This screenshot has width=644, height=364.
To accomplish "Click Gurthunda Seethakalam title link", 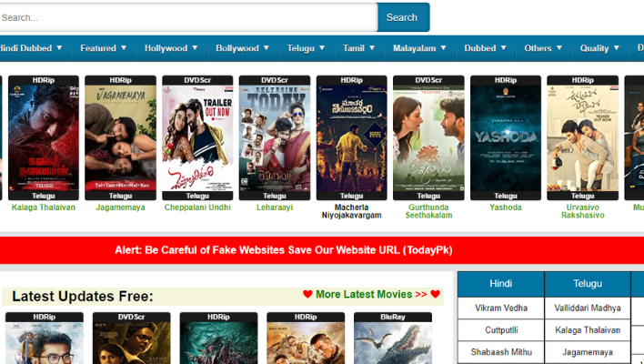I will (x=428, y=211).
